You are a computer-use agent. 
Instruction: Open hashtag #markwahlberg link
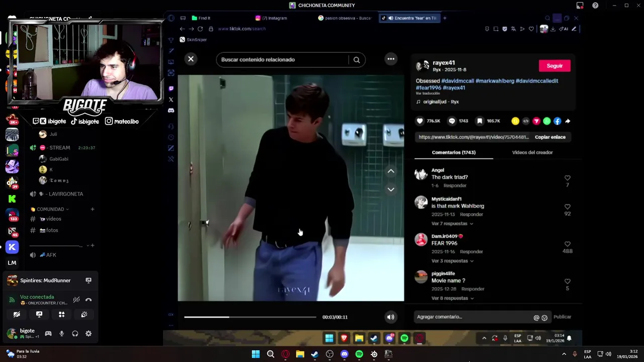[x=495, y=81]
